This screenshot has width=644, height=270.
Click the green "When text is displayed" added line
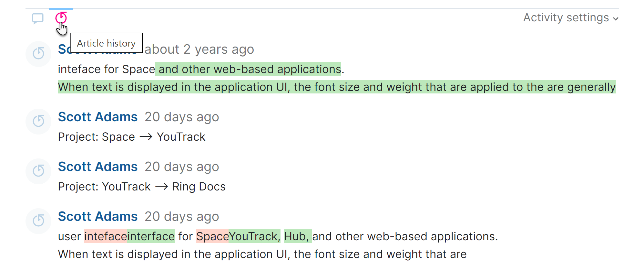pyautogui.click(x=337, y=87)
